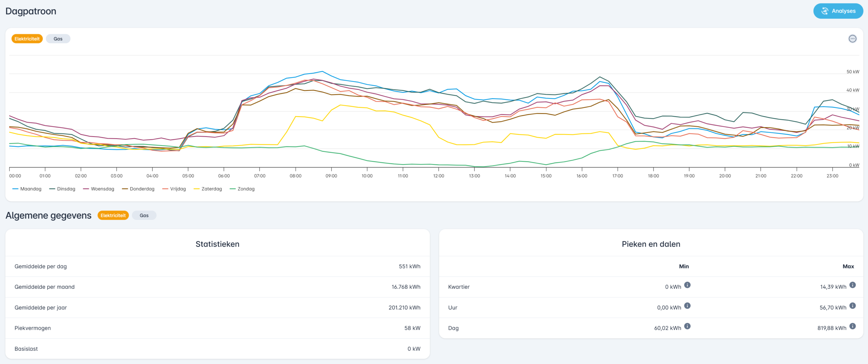868x364 pixels.
Task: Open the chart options ellipsis menu
Action: (852, 39)
